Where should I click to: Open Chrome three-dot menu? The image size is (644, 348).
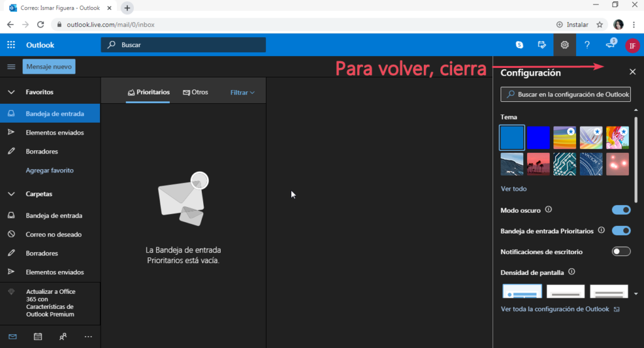click(634, 25)
